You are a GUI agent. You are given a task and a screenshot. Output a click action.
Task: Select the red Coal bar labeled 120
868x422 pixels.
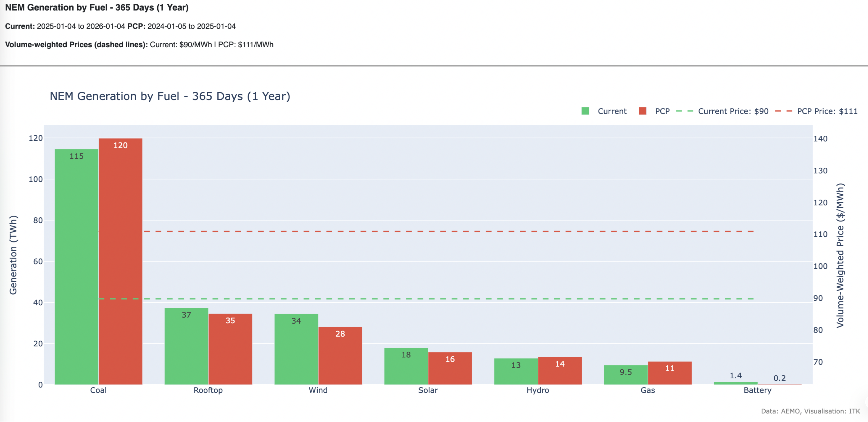point(120,261)
